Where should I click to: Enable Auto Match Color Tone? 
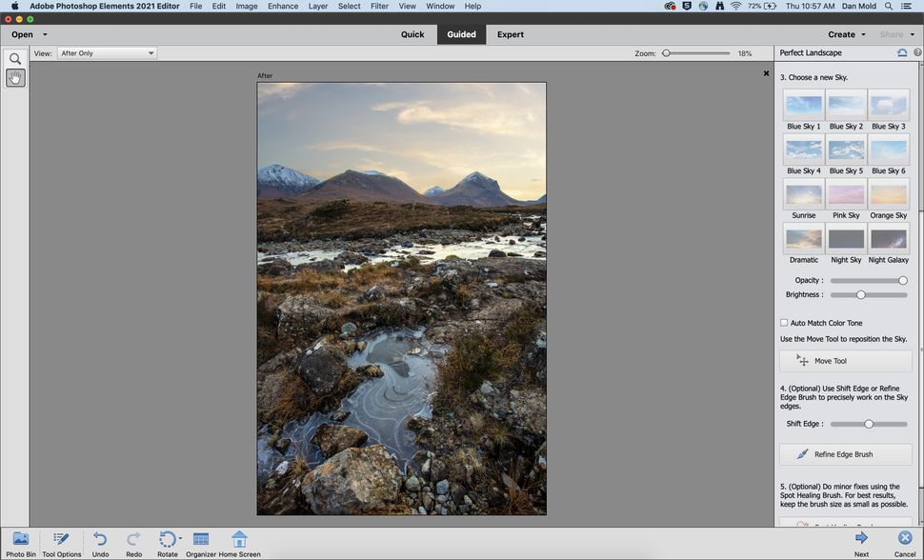pyautogui.click(x=784, y=323)
